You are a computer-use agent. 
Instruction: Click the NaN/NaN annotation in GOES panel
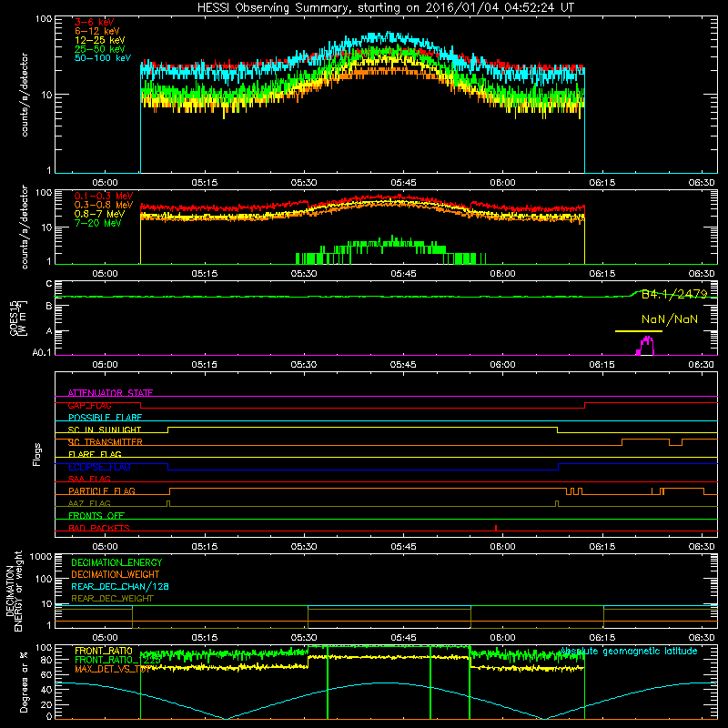point(670,319)
